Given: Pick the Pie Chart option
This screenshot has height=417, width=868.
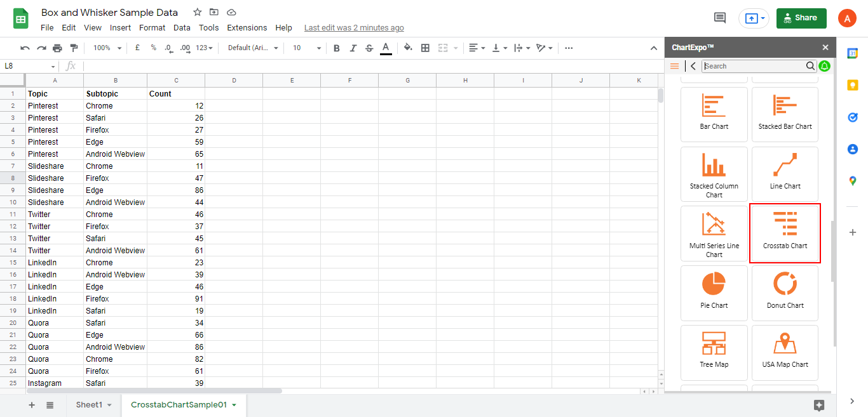Looking at the screenshot, I should [714, 293].
